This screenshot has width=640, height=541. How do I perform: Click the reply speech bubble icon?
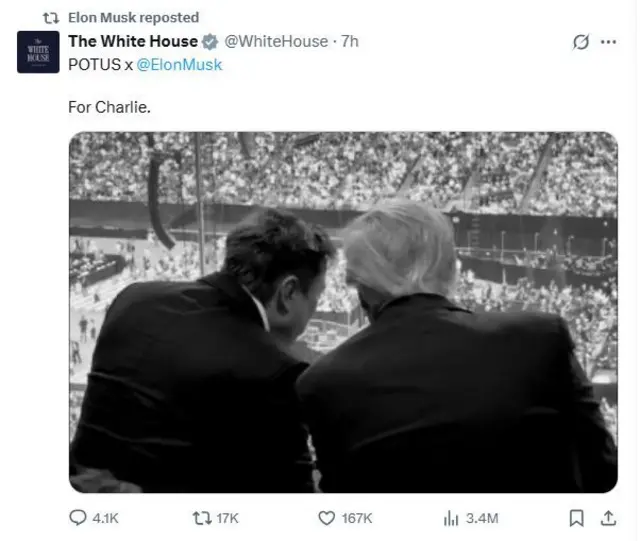[x=78, y=518]
